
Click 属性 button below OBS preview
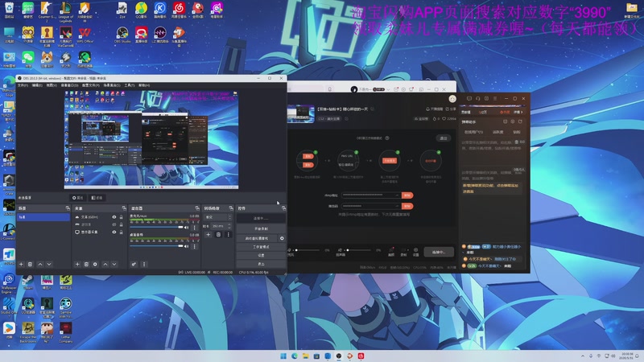pos(77,198)
